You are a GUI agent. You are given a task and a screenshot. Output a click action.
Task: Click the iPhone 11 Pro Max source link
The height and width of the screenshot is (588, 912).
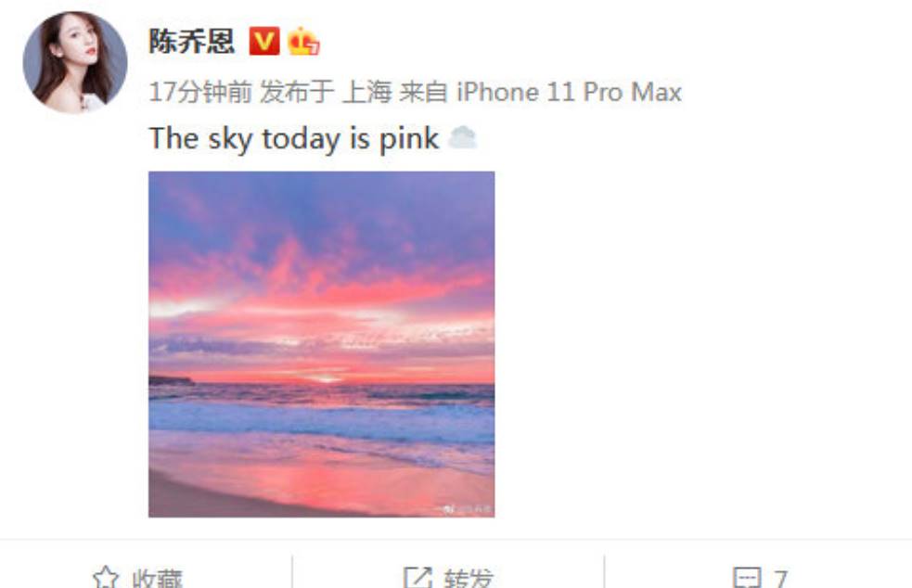tap(569, 92)
